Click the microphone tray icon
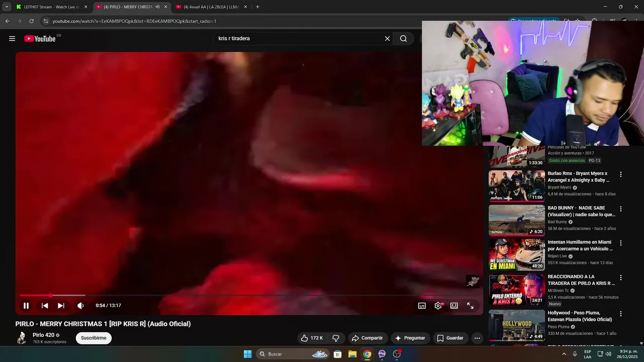The image size is (644, 362). point(575,354)
